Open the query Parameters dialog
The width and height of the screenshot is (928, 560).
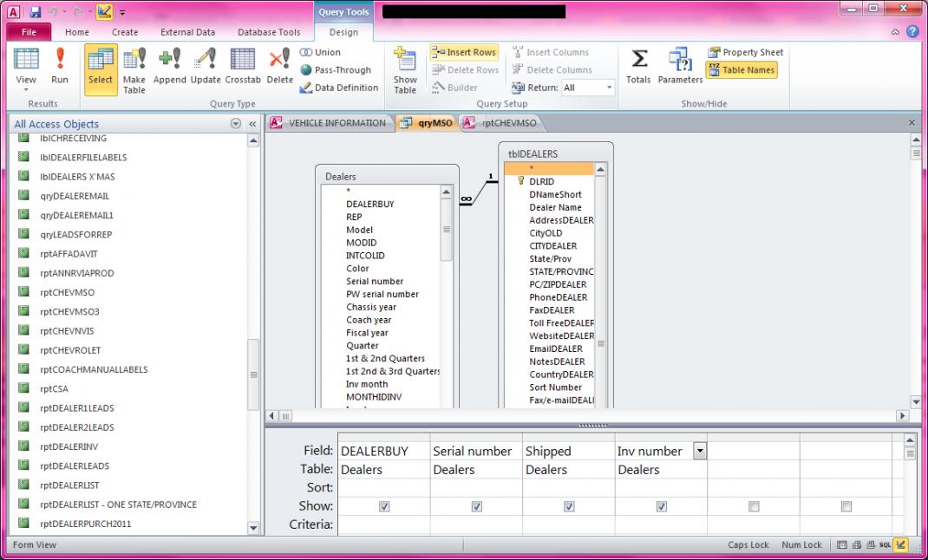(x=681, y=66)
